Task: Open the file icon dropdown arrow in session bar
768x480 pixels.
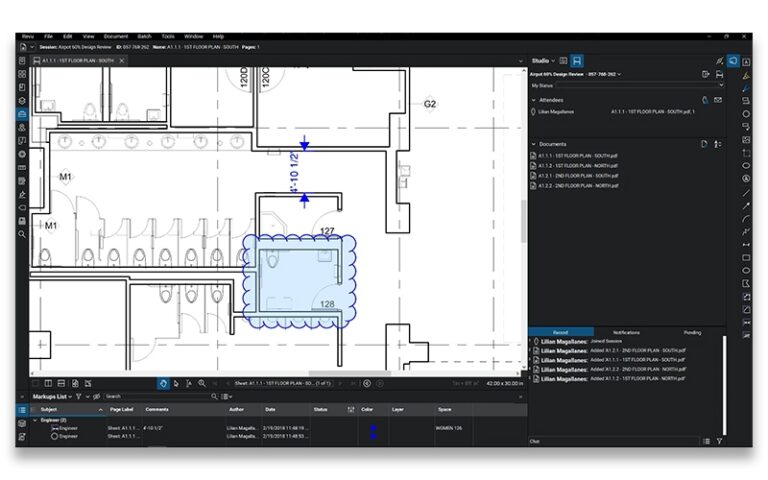Action: tap(32, 47)
